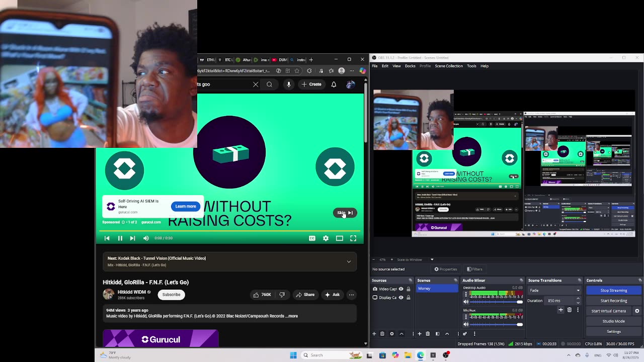Mute Desktop Audio in mixer

click(x=466, y=302)
